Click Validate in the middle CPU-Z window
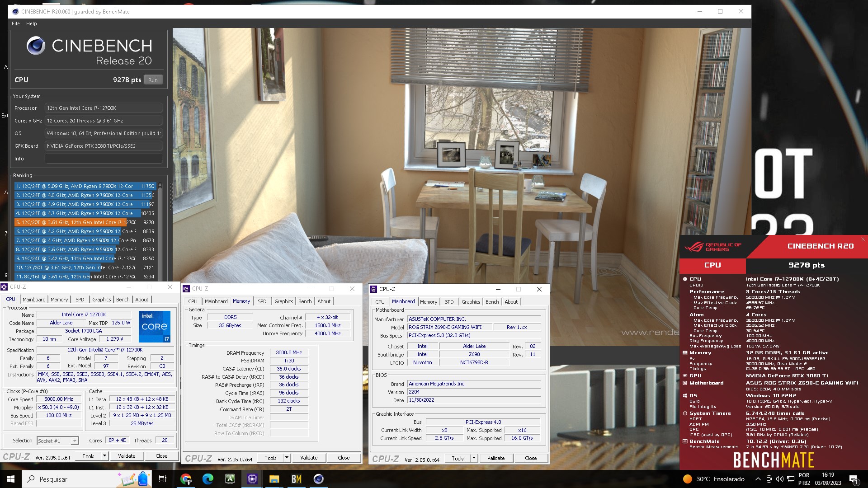Image resolution: width=868 pixels, height=488 pixels. click(x=309, y=458)
